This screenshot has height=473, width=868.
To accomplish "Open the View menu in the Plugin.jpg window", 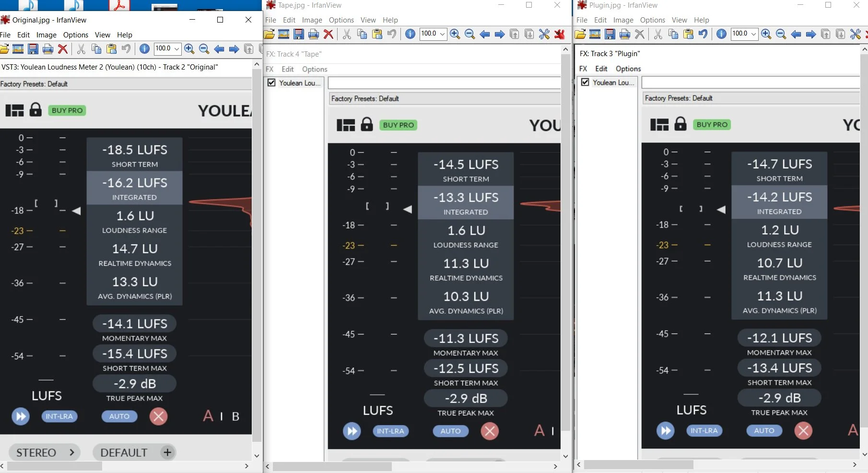I will pos(679,20).
